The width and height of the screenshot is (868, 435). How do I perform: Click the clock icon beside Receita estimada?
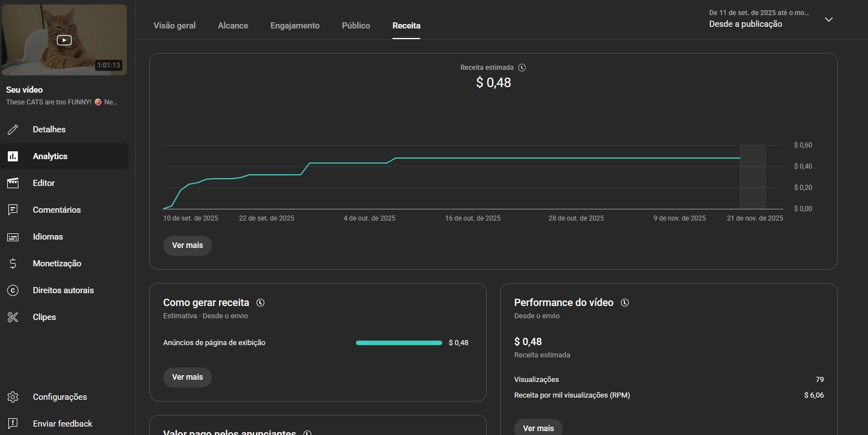(522, 68)
